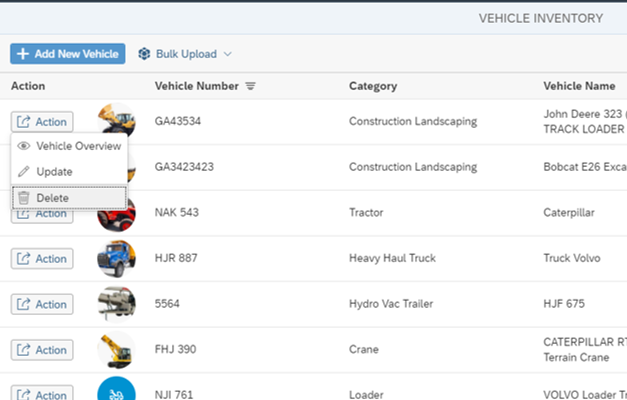Click the CATERPILLAR Terrain Crane vehicle name

(585, 350)
